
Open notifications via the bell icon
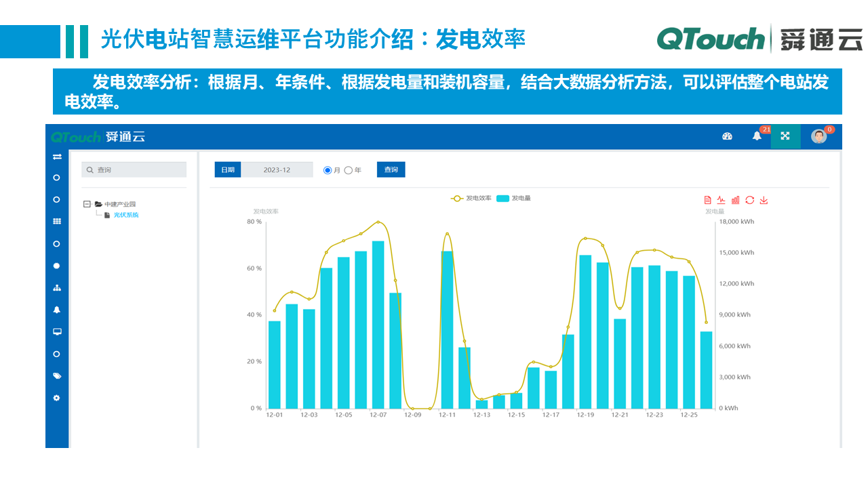click(x=755, y=136)
